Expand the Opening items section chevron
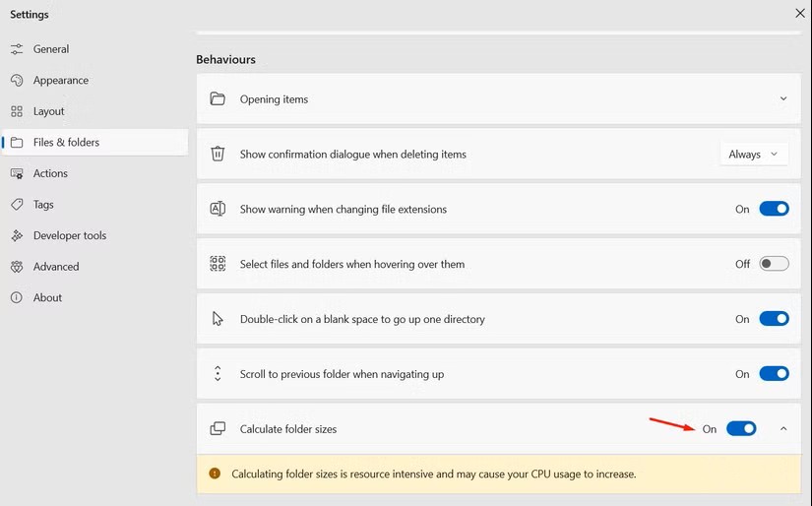This screenshot has height=506, width=812. coord(783,98)
